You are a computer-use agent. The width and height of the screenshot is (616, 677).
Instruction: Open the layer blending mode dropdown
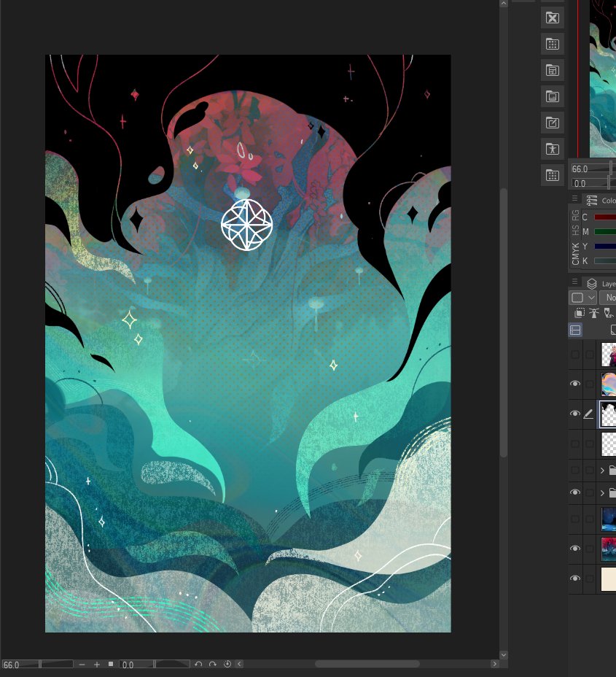pos(610,297)
